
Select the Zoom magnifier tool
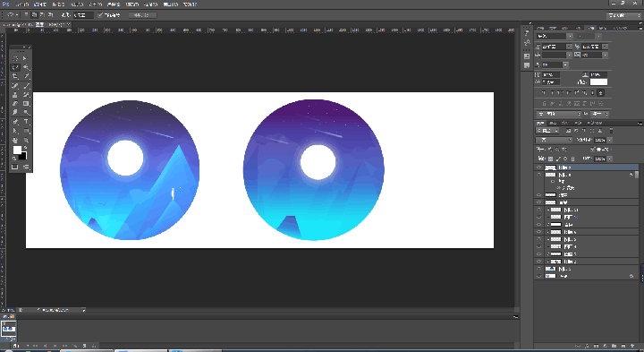(x=26, y=141)
